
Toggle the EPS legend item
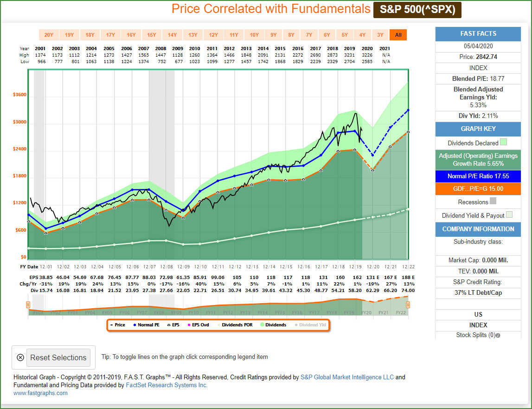coord(173,325)
